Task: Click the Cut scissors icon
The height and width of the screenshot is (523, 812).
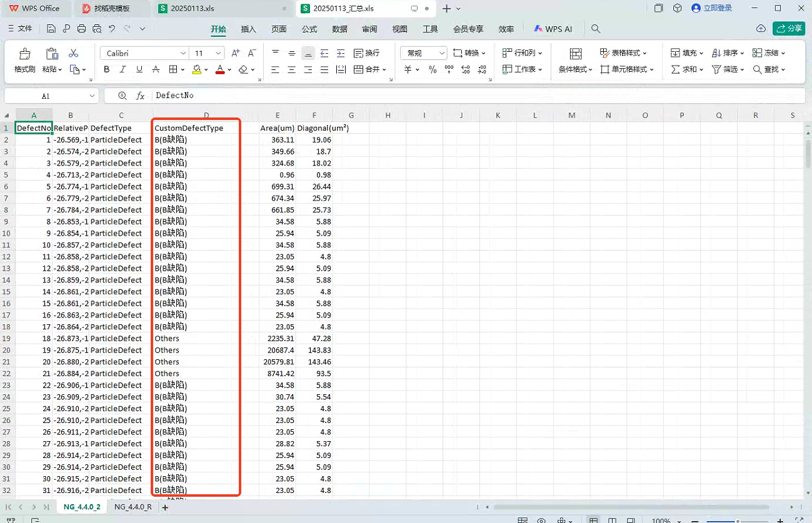Action: click(74, 53)
